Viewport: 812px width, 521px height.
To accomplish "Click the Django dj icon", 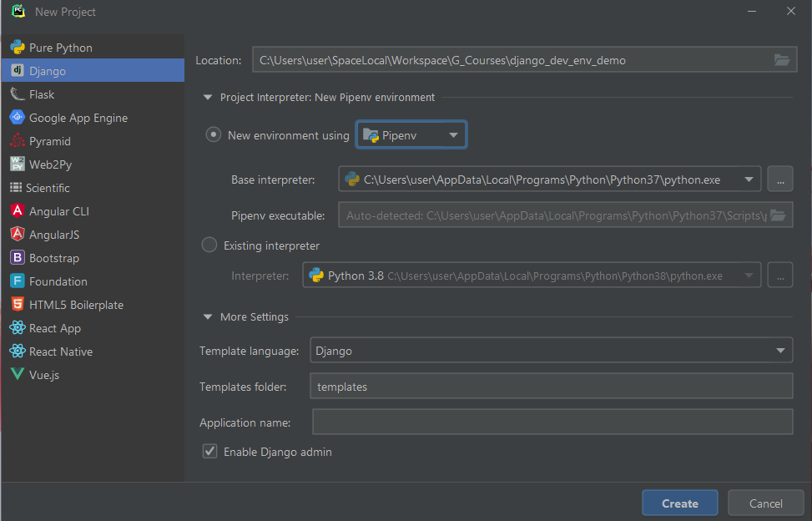I will coord(17,70).
